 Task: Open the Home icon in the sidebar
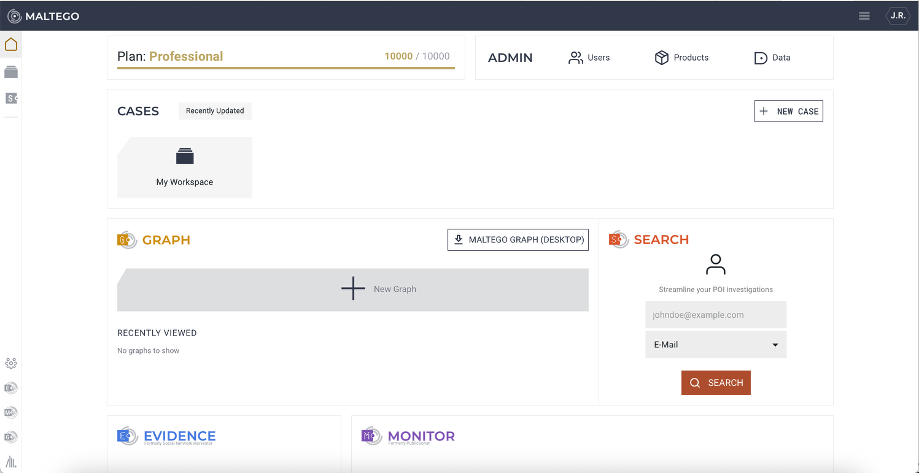point(11,45)
